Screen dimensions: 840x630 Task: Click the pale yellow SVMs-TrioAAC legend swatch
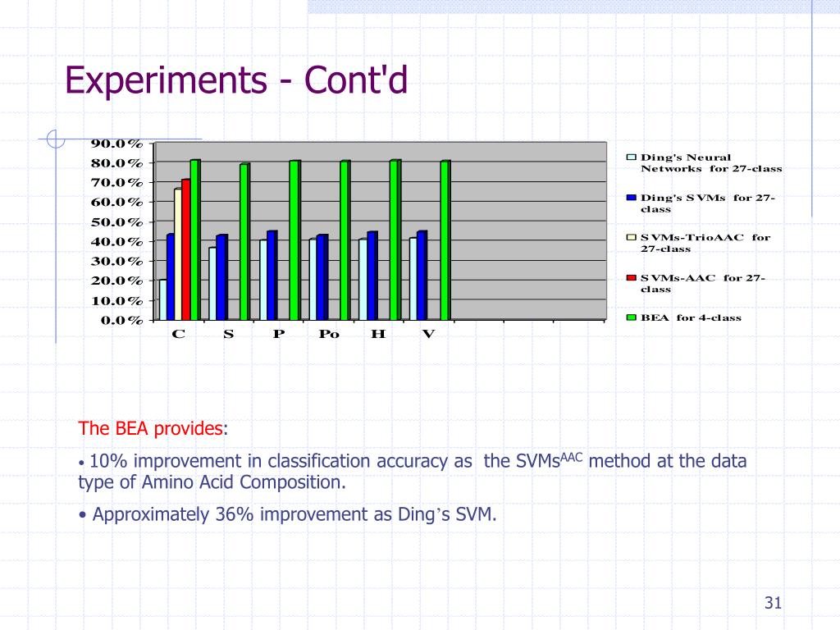tap(631, 237)
